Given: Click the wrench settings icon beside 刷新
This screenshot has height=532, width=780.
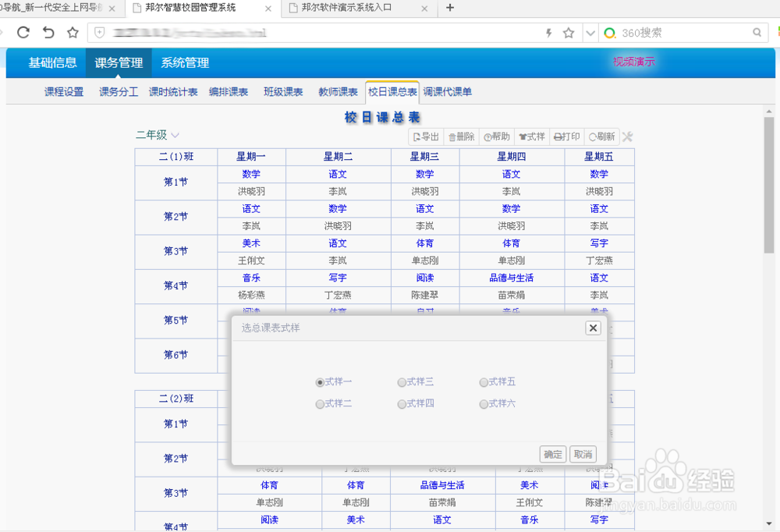Looking at the screenshot, I should tap(626, 136).
